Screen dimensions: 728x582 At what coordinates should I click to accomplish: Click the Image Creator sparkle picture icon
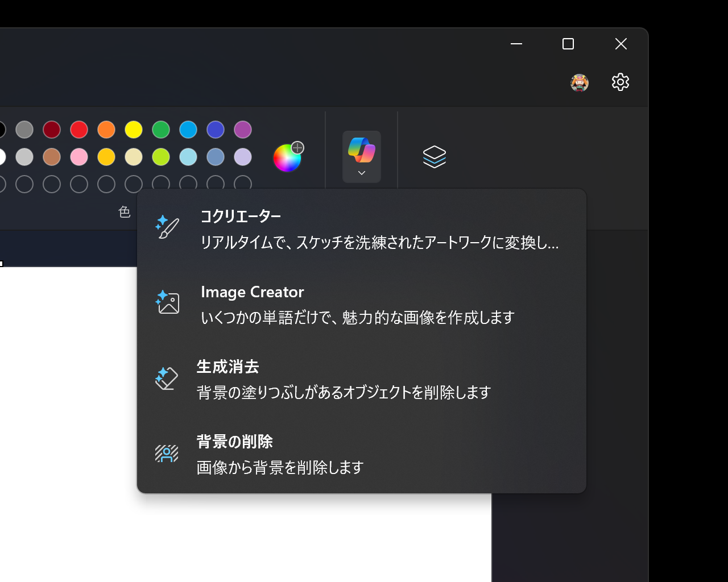(166, 302)
